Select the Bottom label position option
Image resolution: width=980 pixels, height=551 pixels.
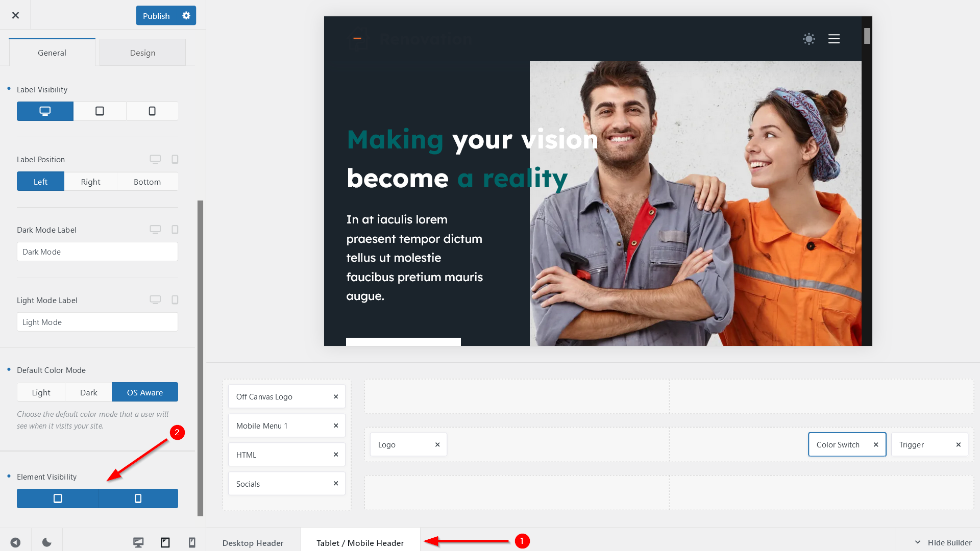point(146,181)
